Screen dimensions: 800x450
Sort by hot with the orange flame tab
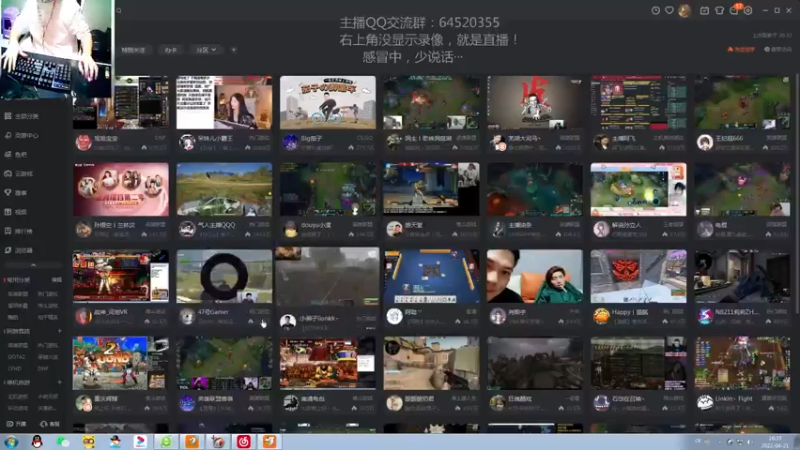click(741, 49)
